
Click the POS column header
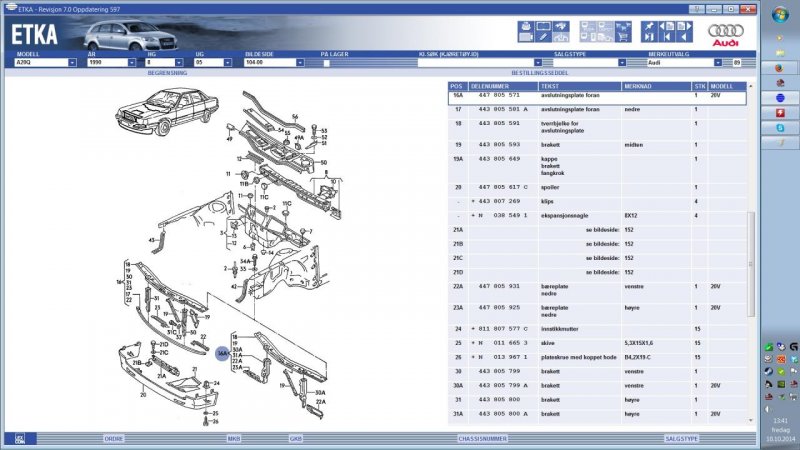[458, 86]
